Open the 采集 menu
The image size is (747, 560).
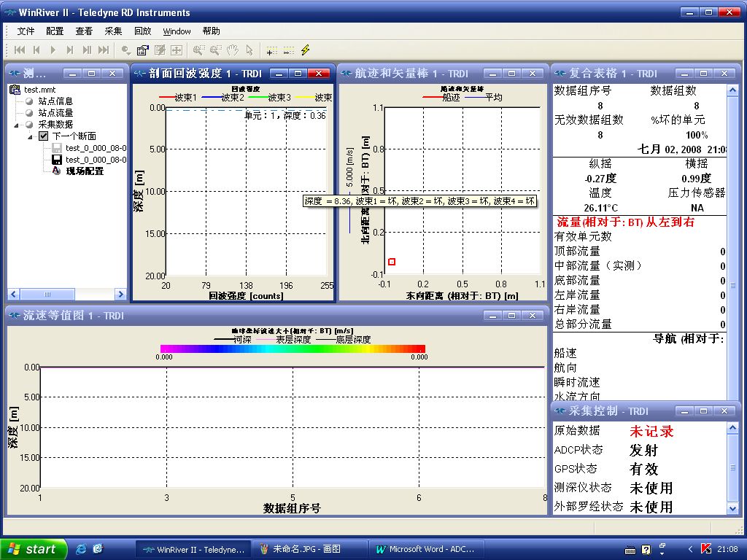coord(113,31)
